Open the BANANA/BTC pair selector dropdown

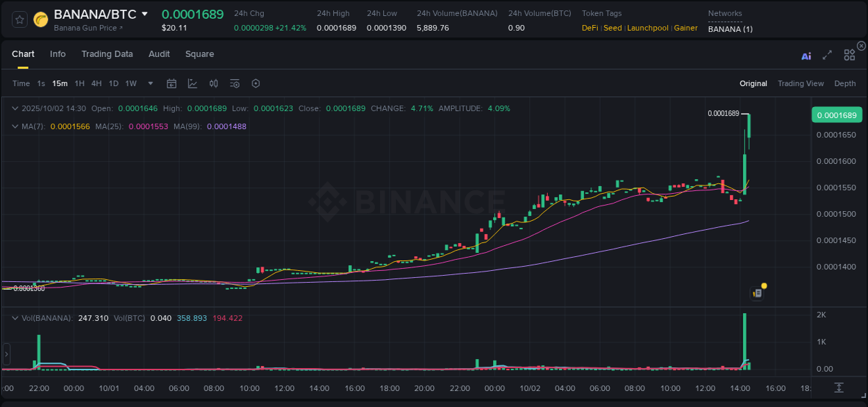coord(144,14)
